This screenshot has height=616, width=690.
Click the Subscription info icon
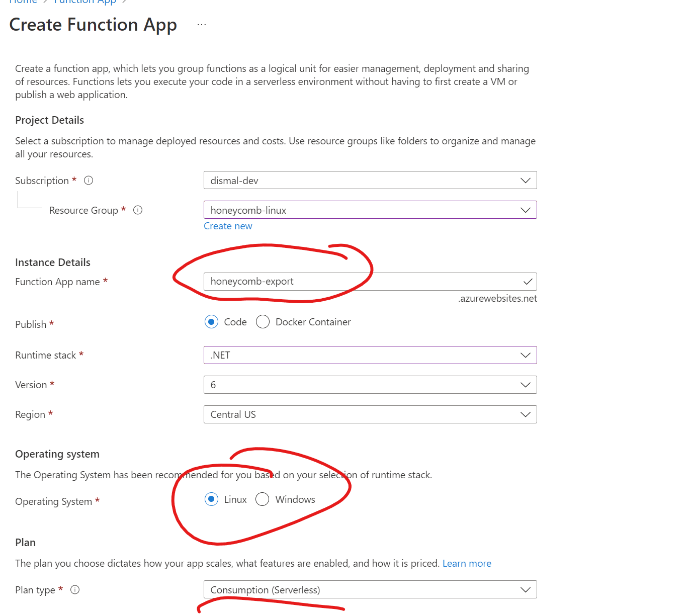coord(89,181)
